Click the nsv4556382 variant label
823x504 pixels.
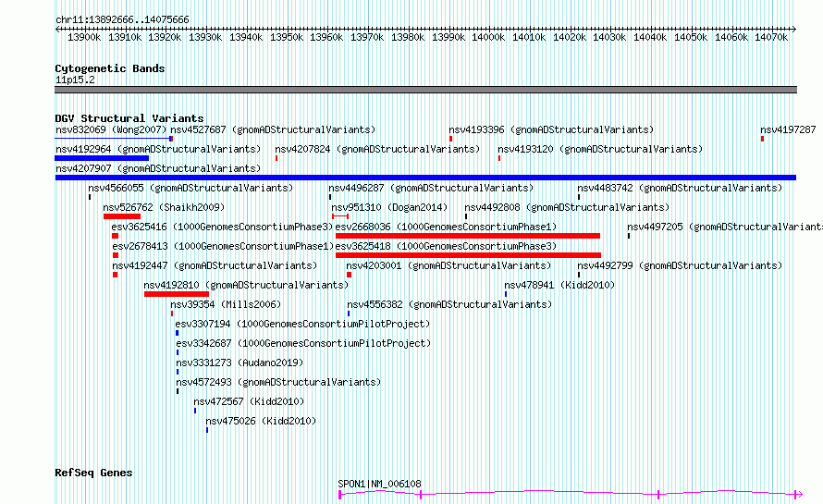pyautogui.click(x=449, y=304)
